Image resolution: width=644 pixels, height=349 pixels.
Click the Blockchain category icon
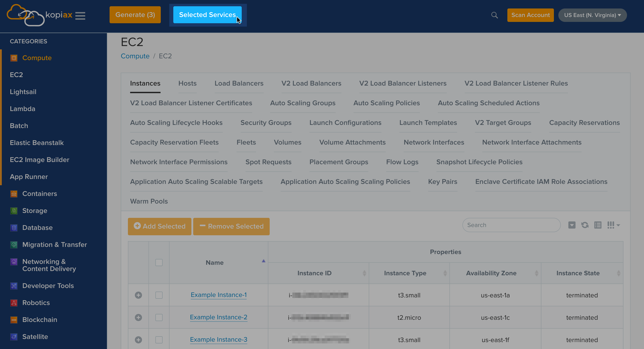tap(14, 320)
